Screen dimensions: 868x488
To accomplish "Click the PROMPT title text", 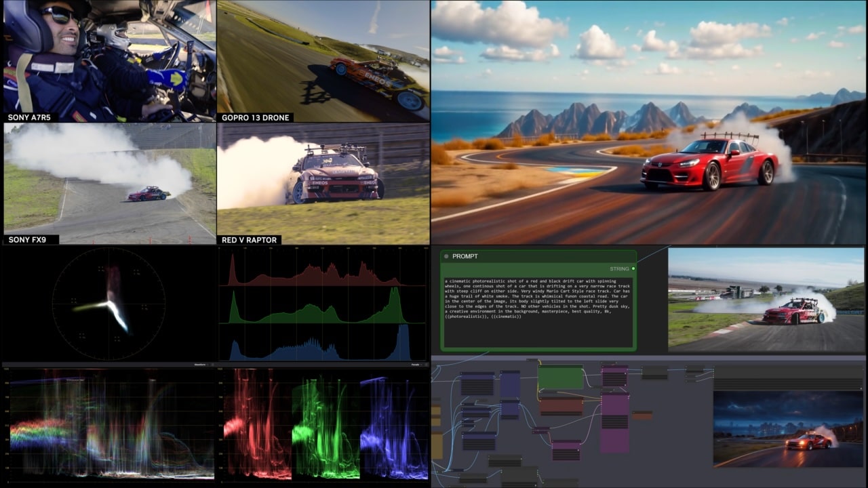I will tap(465, 256).
